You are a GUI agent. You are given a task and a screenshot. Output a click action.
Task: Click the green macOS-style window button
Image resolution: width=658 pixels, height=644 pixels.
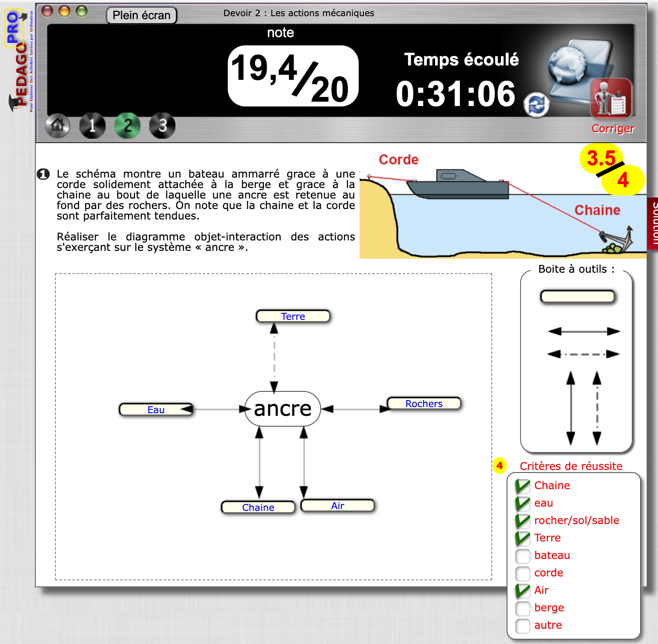(x=82, y=11)
